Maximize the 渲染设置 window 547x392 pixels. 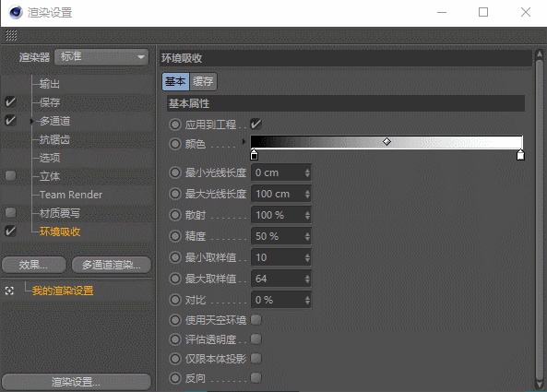(x=483, y=12)
